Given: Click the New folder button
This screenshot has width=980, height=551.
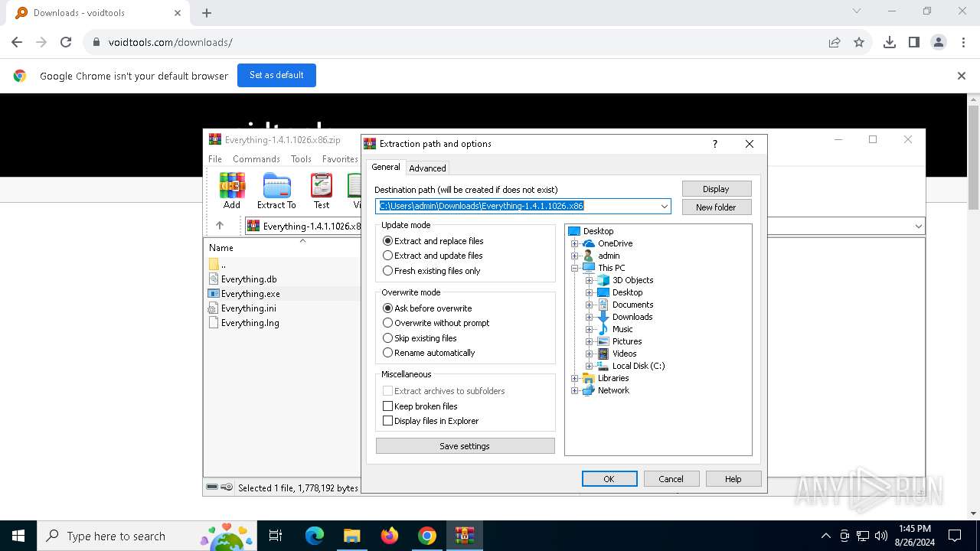Looking at the screenshot, I should click(x=717, y=207).
